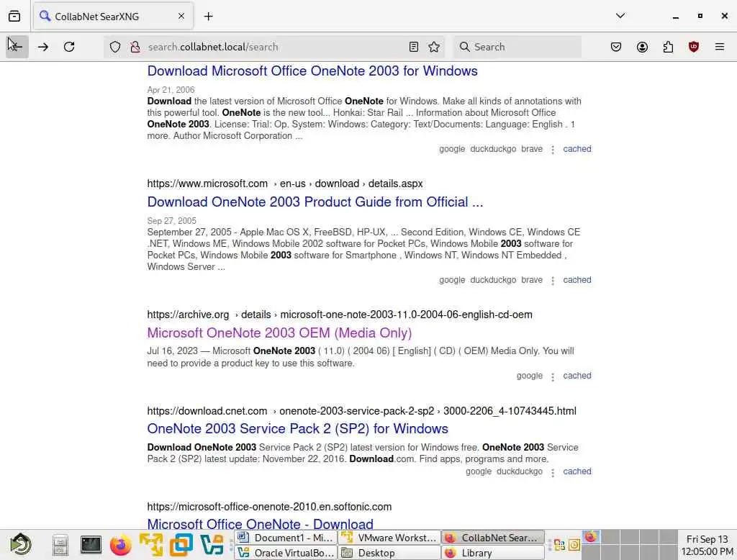Launch Oracle VirtualBox from the launcher icon
Image resolution: width=737 pixels, height=560 pixels.
coord(212,545)
